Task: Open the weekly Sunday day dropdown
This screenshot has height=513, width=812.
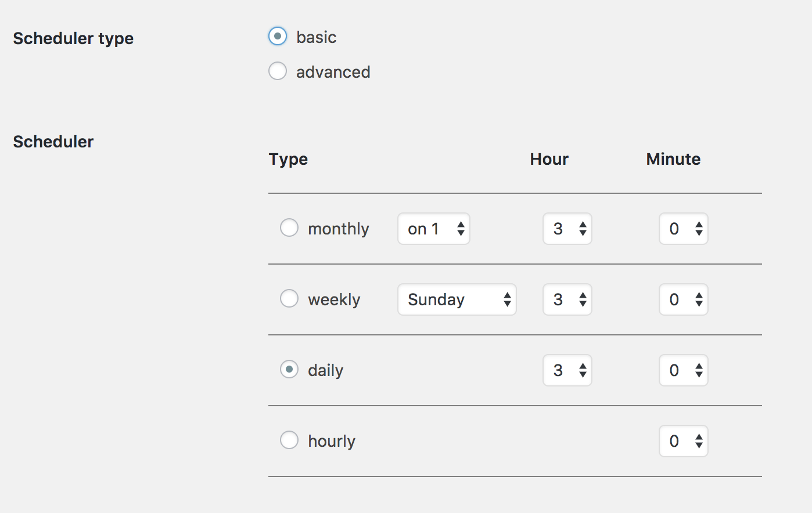Action: click(x=457, y=299)
